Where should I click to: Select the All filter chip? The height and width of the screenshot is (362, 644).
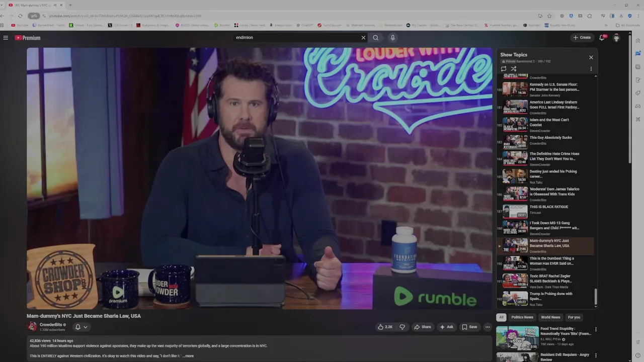click(501, 317)
